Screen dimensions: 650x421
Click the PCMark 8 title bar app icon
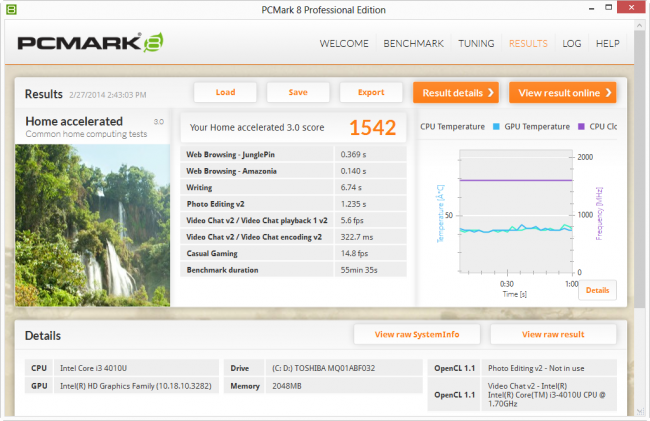pyautogui.click(x=11, y=9)
